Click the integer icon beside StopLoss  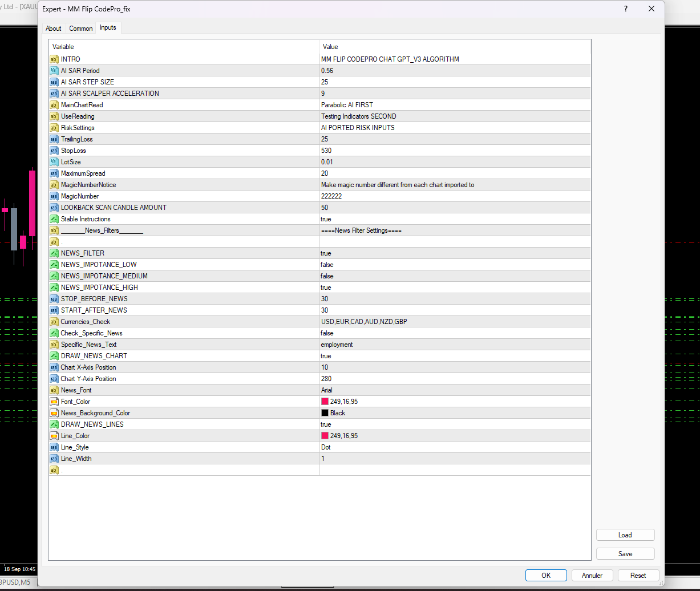coord(54,151)
